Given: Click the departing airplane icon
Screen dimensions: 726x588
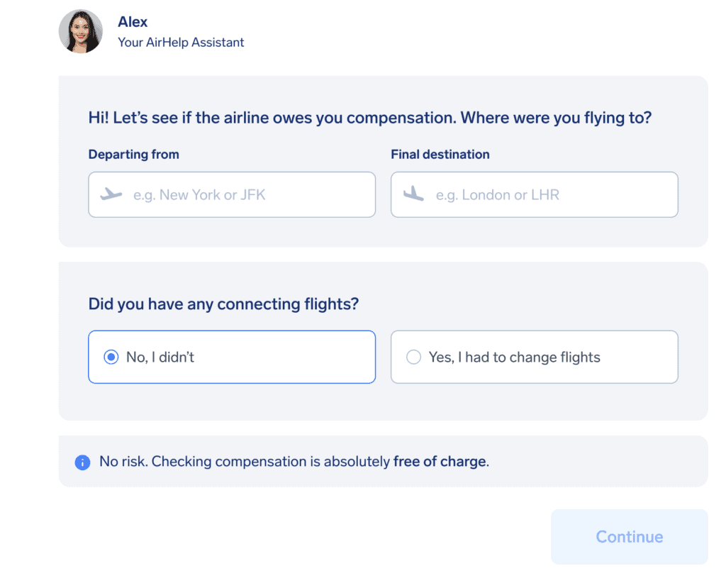Looking at the screenshot, I should coord(111,194).
